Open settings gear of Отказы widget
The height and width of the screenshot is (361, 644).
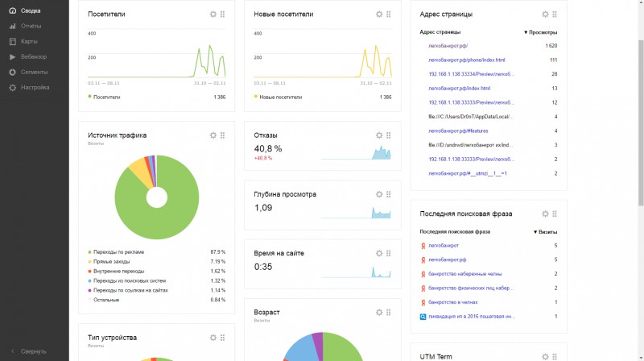point(378,135)
